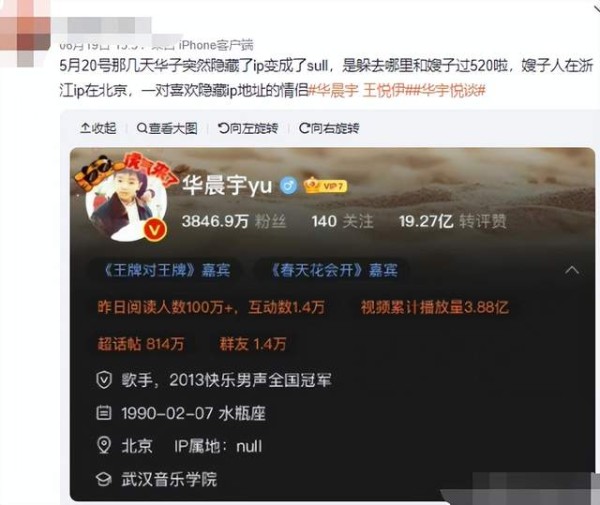View the 3846.9万 粉丝 followers list
This screenshot has height=505, width=600.
[234, 221]
